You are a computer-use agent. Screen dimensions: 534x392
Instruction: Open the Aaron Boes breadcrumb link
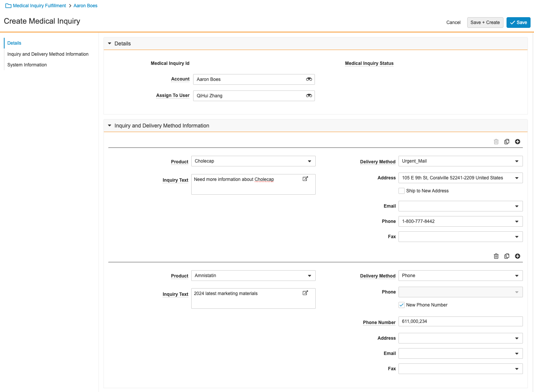[x=85, y=6]
